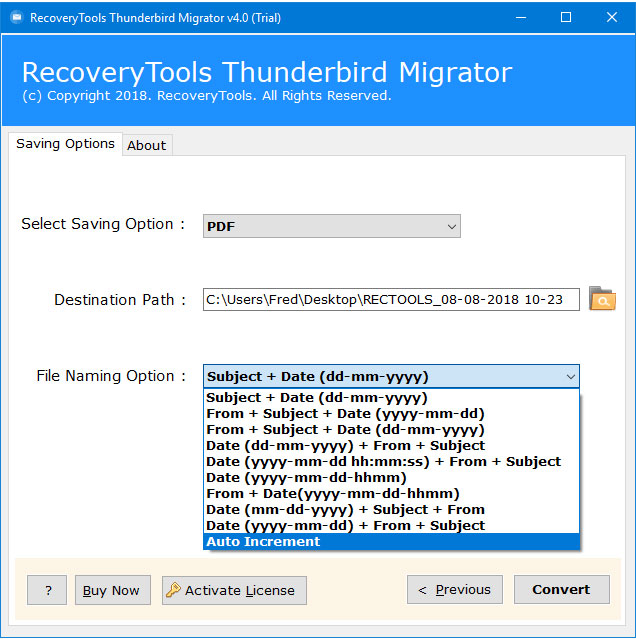Pick Date (dd-mm-yyyy) + From + Subject
This screenshot has height=639, width=636.
[391, 445]
